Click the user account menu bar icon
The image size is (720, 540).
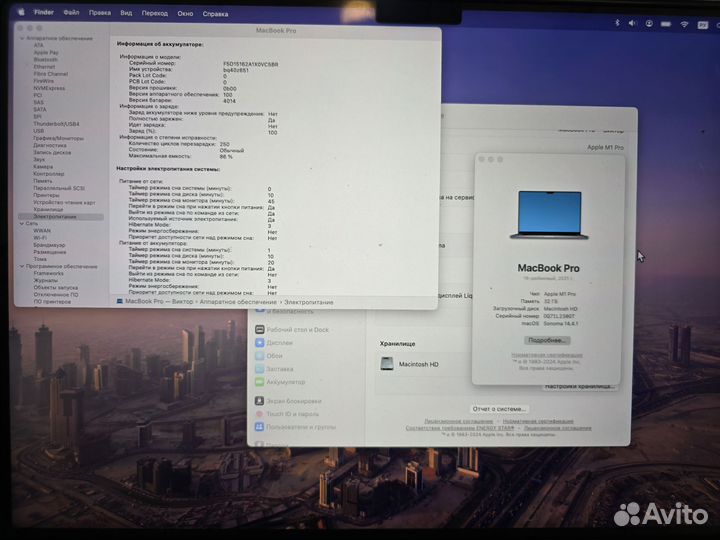pyautogui.click(x=649, y=24)
